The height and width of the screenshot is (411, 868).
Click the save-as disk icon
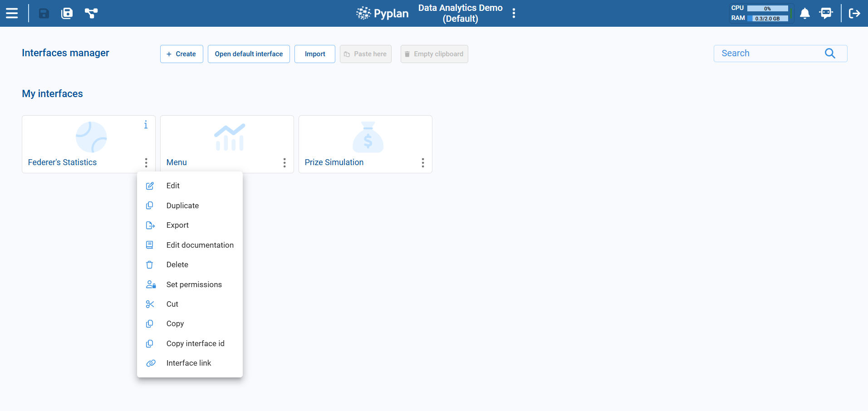[67, 13]
